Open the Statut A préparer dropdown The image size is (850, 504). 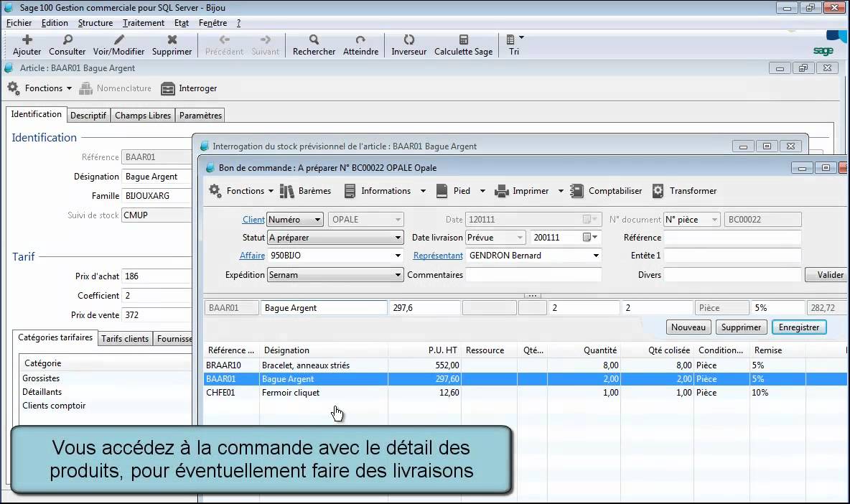click(x=335, y=238)
